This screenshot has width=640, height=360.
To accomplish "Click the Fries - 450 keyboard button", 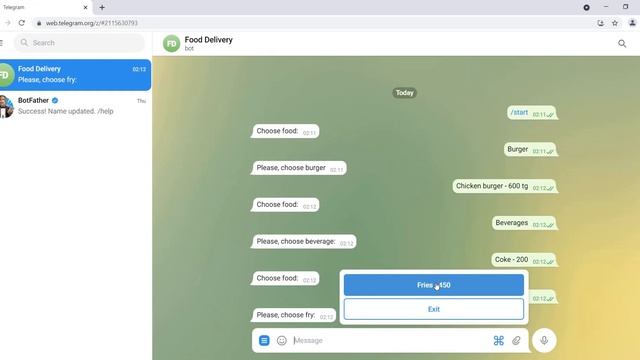I will tap(433, 285).
